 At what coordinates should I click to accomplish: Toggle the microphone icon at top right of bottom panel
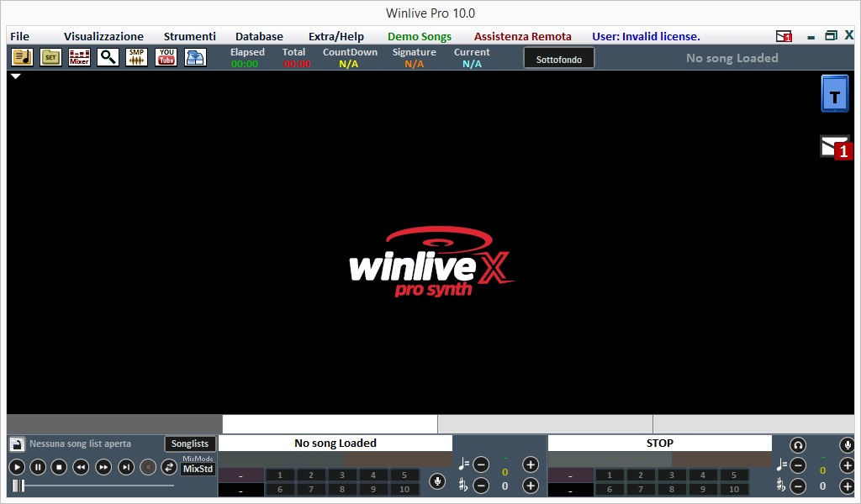(x=848, y=444)
